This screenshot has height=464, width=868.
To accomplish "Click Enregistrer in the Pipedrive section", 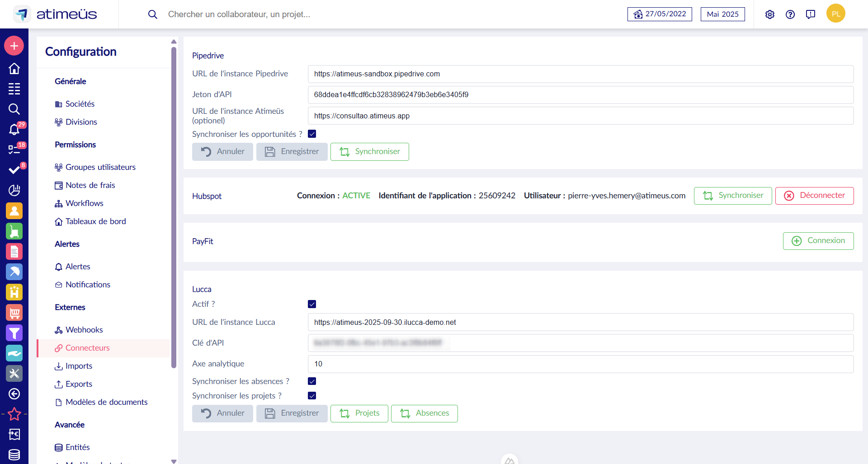I will pyautogui.click(x=292, y=152).
